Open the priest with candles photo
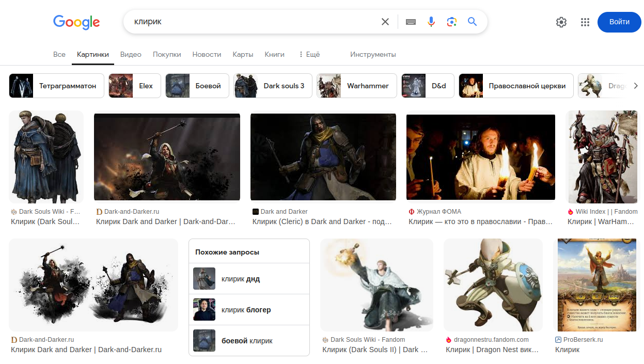 pyautogui.click(x=481, y=157)
